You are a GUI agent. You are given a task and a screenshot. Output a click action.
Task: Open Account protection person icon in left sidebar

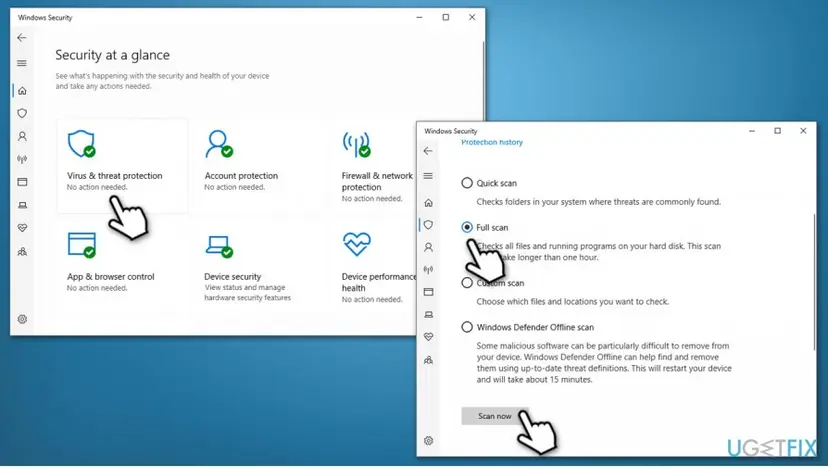(x=22, y=136)
